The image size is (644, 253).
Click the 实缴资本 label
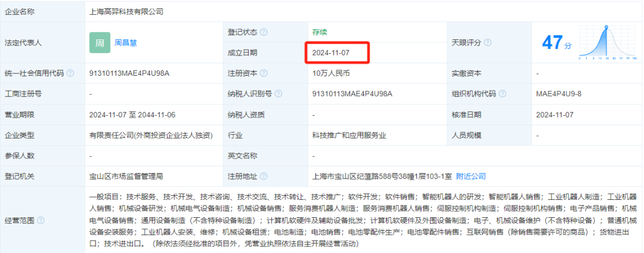tap(466, 73)
